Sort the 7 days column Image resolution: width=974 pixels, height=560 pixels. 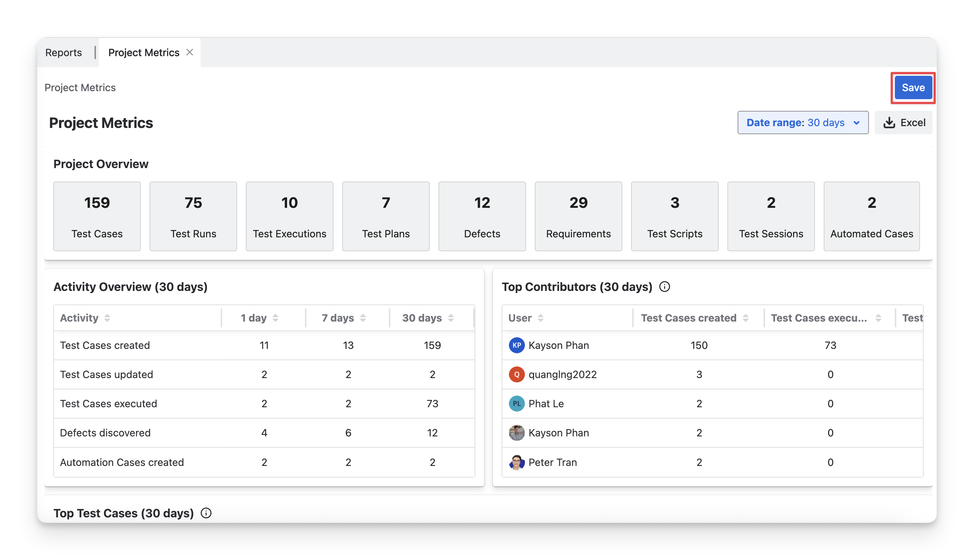pos(363,318)
